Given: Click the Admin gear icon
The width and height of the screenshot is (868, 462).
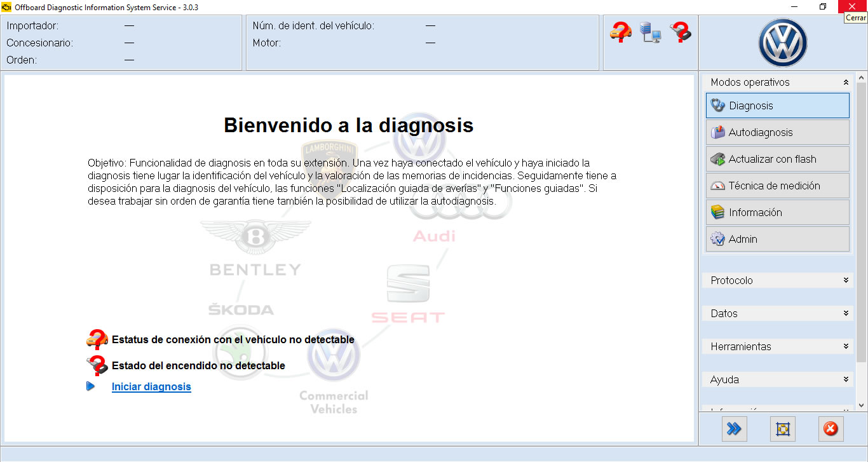Looking at the screenshot, I should [x=717, y=239].
